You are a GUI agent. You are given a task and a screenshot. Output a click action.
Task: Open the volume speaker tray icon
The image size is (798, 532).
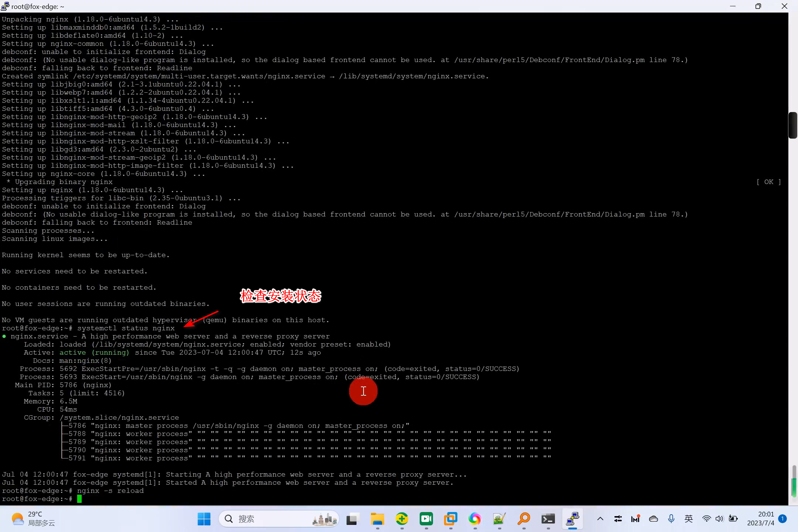[x=719, y=519]
